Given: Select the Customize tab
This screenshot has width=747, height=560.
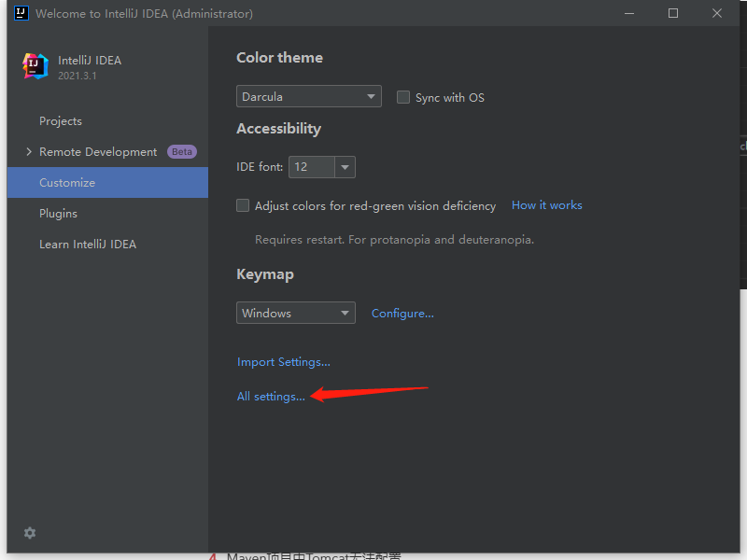Looking at the screenshot, I should [107, 182].
